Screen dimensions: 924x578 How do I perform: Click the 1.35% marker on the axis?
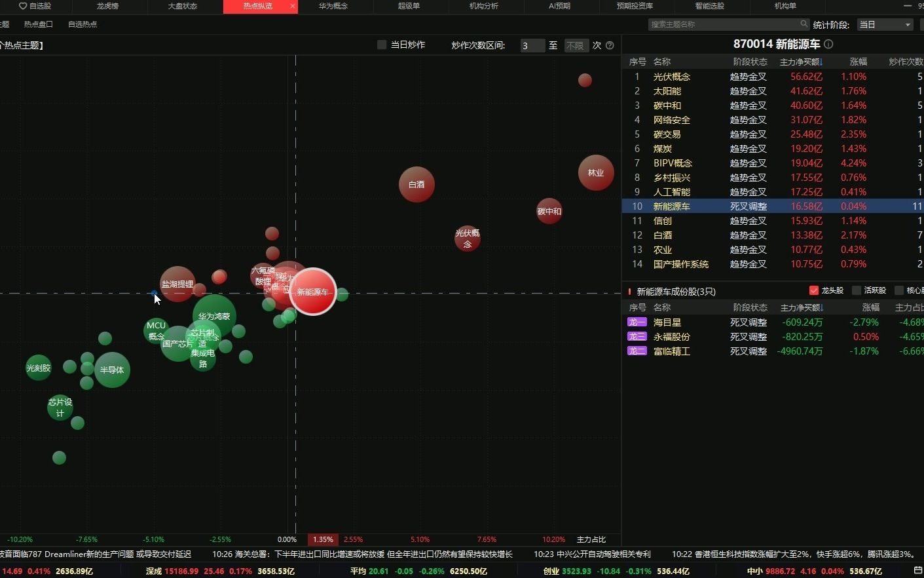click(323, 539)
